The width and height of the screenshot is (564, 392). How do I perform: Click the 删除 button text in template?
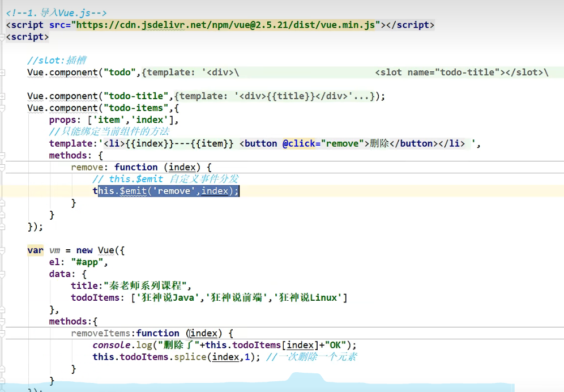click(x=379, y=144)
